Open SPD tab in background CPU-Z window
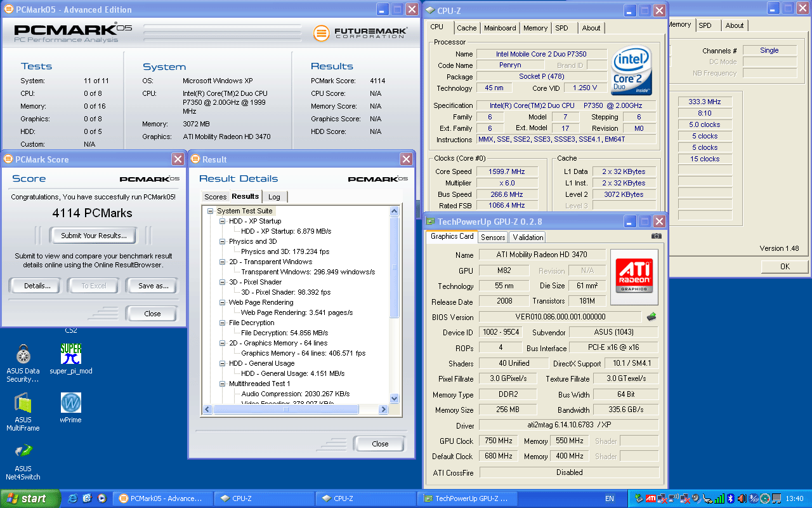Screen dimensions: 812x508 (705, 25)
